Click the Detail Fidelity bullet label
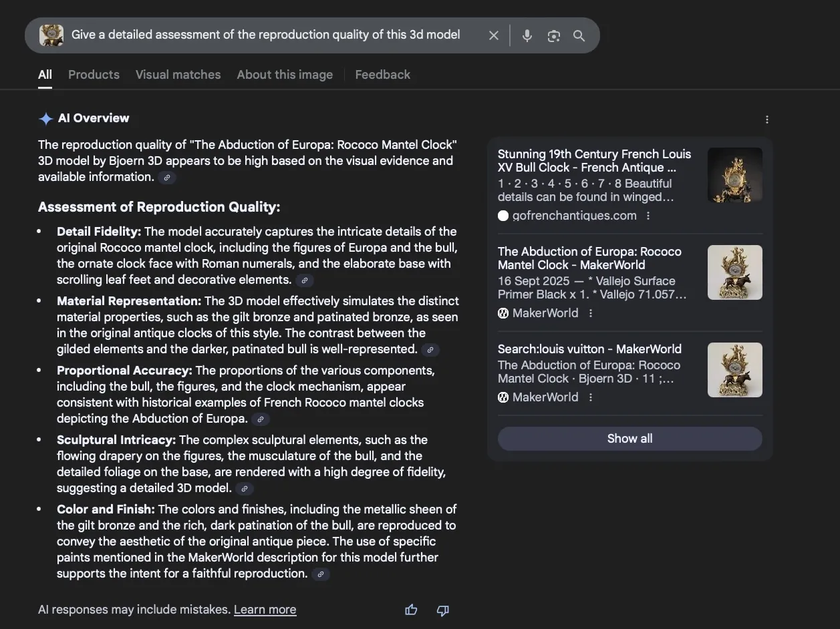 click(x=99, y=232)
